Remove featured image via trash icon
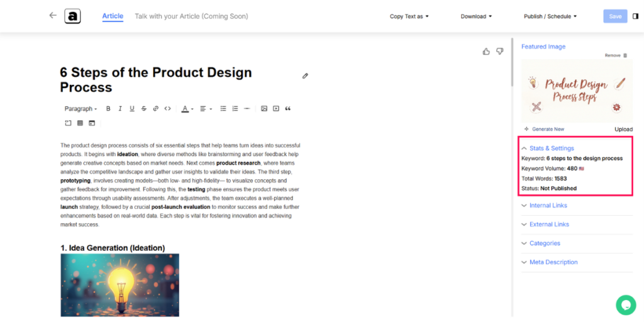This screenshot has height=322, width=644. (x=625, y=55)
